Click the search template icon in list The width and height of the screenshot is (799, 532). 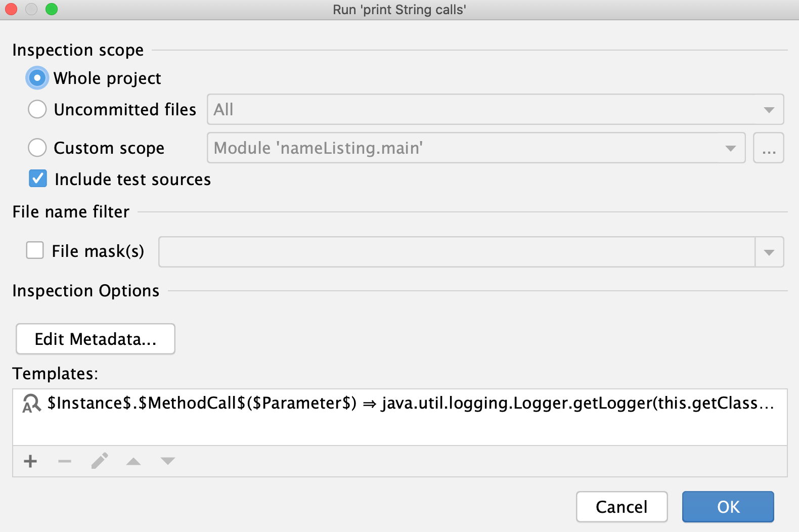click(x=31, y=404)
